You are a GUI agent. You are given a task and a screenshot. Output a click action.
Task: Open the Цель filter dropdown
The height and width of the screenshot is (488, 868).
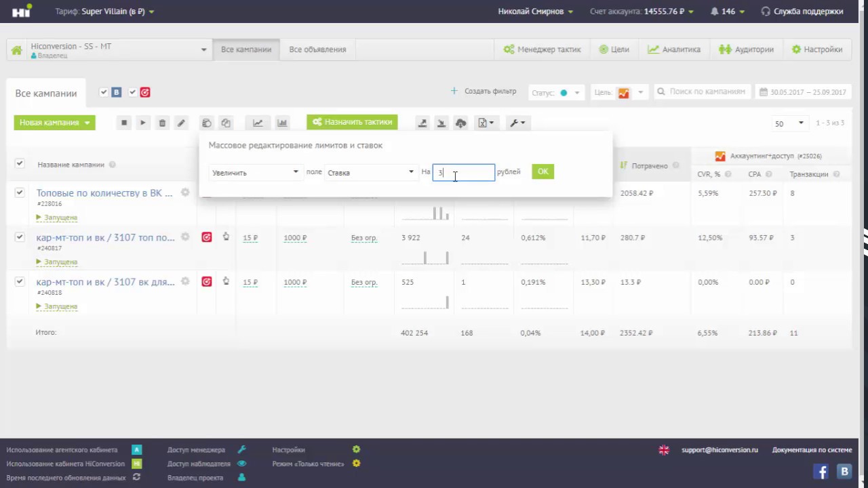tap(619, 92)
